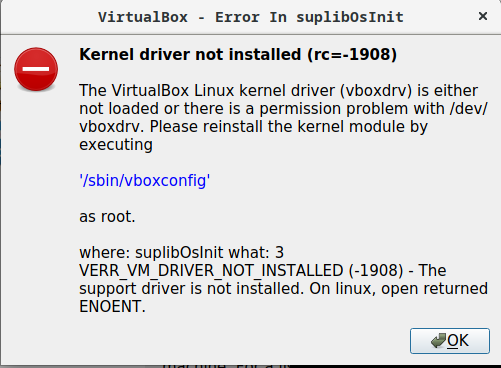Viewport: 501px width, 368px height.
Task: Close the error dialog with X
Action: point(483,16)
